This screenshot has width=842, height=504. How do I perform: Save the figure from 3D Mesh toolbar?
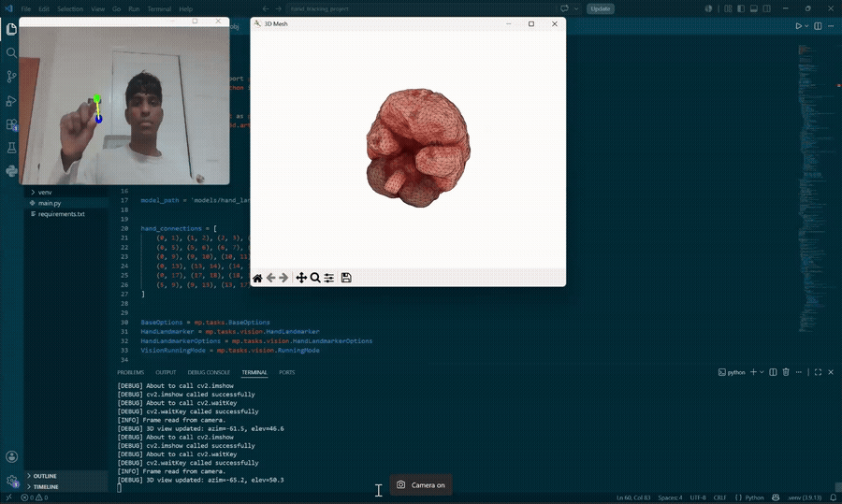346,278
